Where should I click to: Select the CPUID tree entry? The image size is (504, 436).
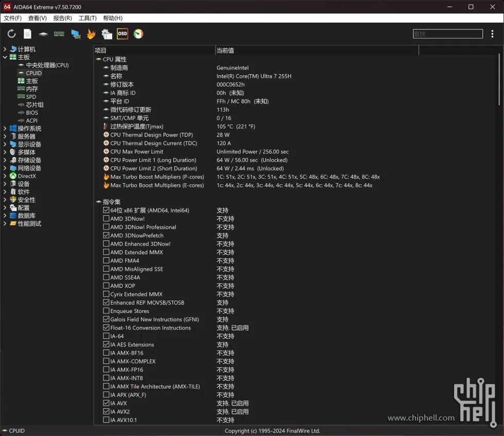click(x=34, y=73)
